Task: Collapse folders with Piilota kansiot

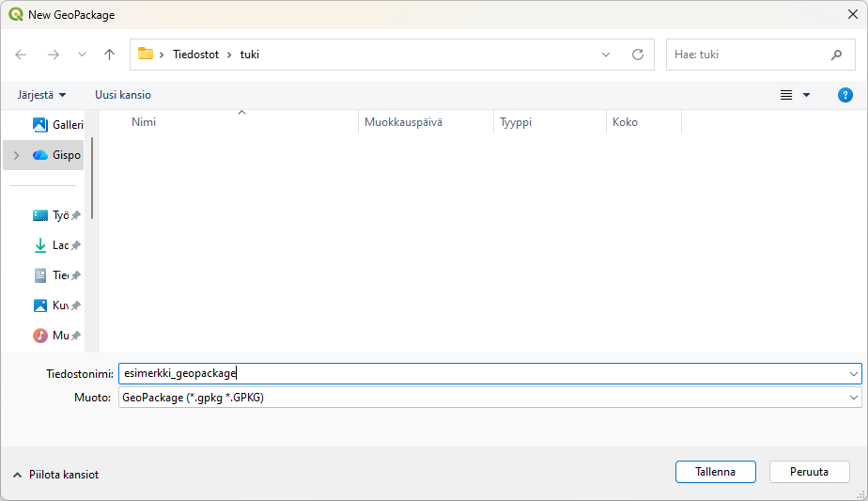Action: [56, 475]
